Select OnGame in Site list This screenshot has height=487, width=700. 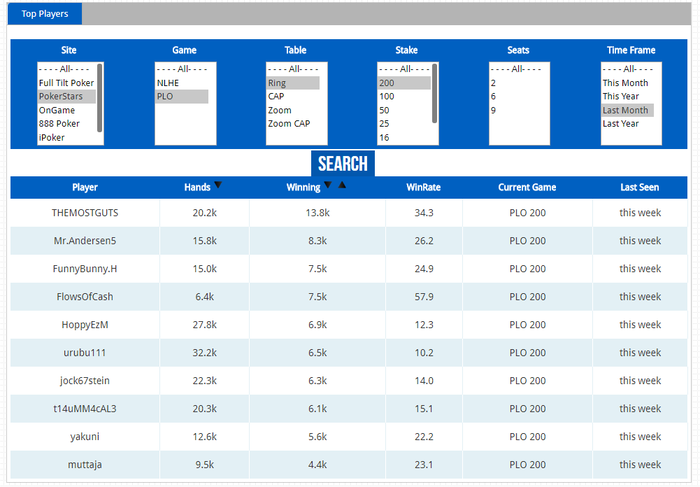pos(67,110)
